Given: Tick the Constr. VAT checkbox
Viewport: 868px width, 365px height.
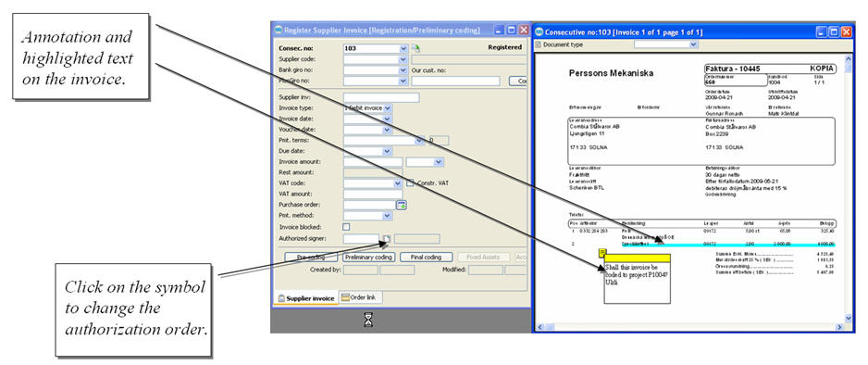Looking at the screenshot, I should (x=410, y=182).
